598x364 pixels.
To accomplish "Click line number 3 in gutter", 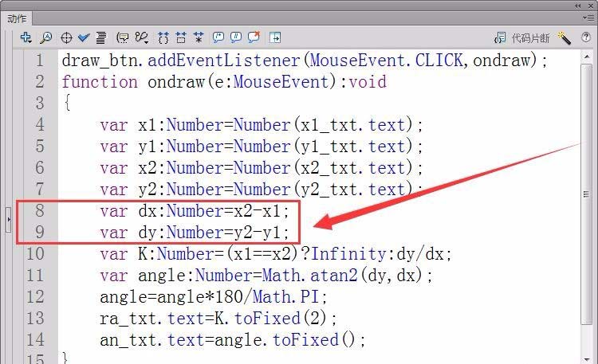I will [x=40, y=104].
